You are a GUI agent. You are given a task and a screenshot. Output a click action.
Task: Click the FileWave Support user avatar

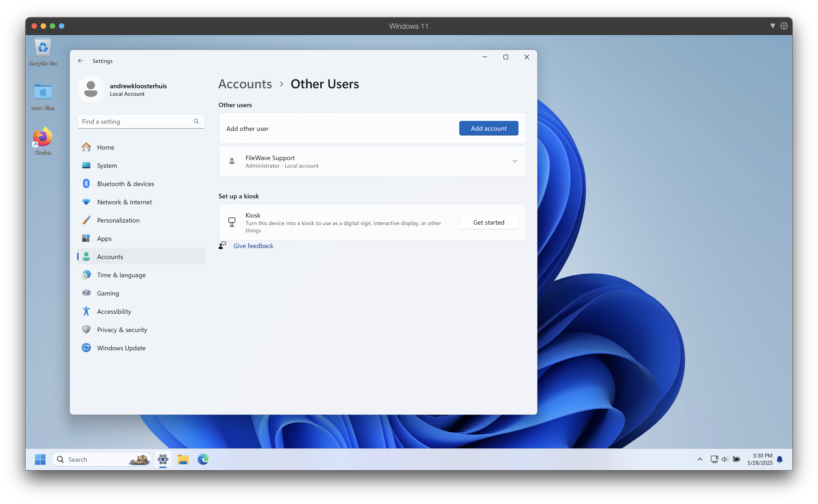point(232,161)
